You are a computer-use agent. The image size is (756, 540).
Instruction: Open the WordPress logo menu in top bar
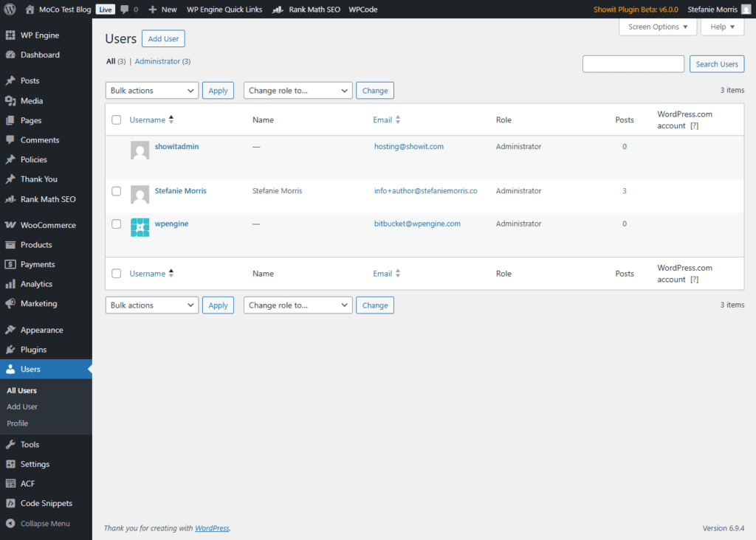point(8,9)
